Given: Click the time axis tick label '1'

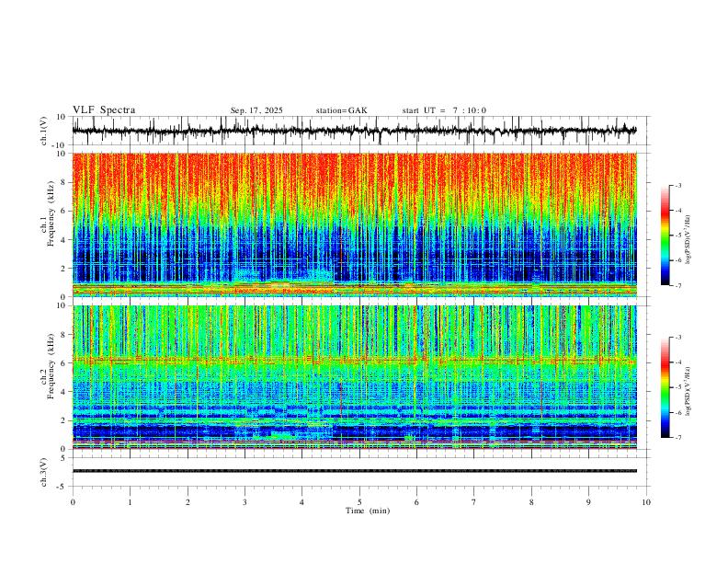Looking at the screenshot, I should point(130,502).
